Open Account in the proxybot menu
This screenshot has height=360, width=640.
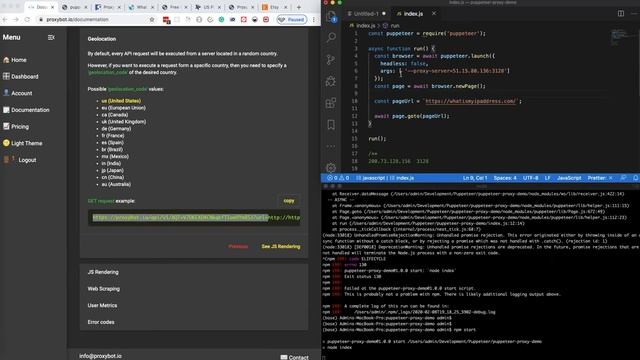pos(18,93)
